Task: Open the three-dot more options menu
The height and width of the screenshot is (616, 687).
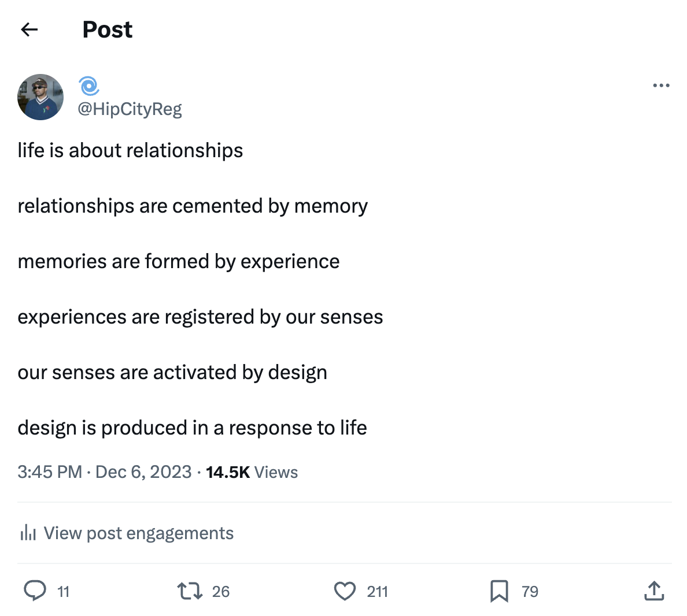Action: (660, 86)
